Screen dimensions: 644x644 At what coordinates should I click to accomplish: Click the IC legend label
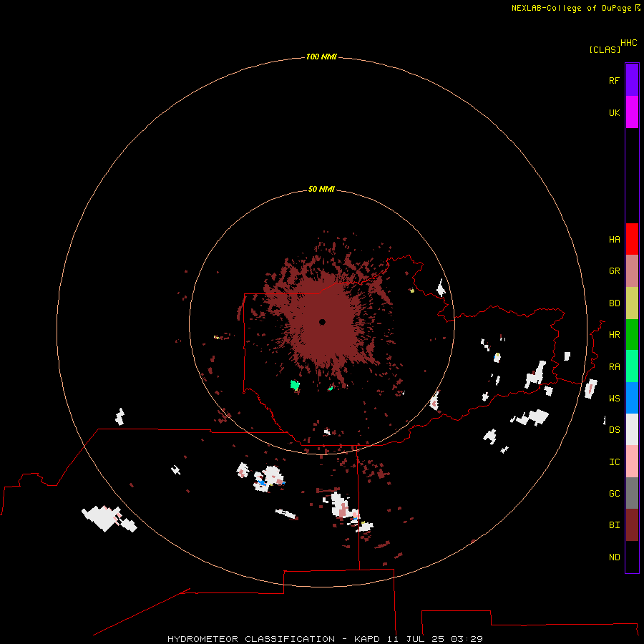point(614,462)
